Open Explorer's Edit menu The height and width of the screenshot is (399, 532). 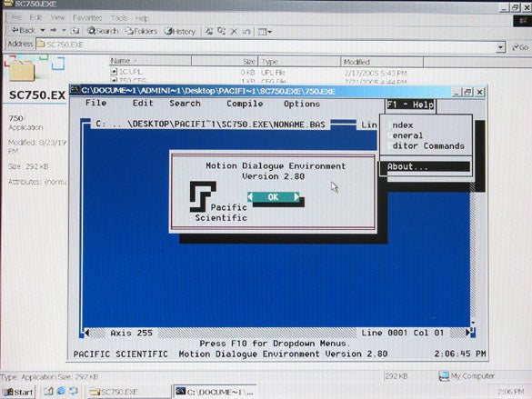(x=35, y=17)
